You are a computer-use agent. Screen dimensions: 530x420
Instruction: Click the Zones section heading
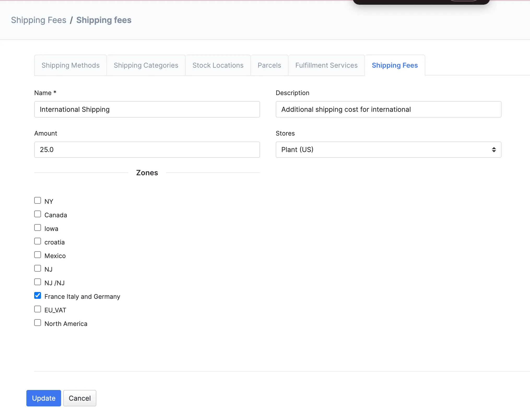coord(147,173)
